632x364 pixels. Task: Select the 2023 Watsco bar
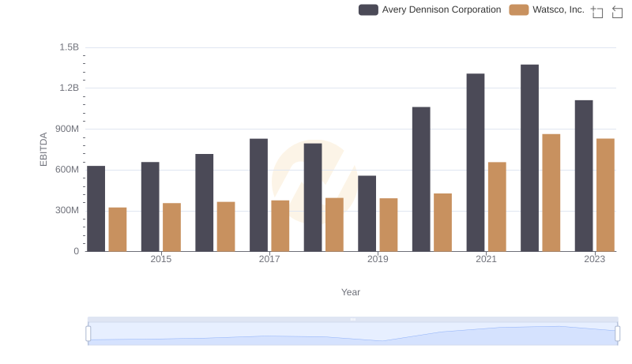pos(605,195)
